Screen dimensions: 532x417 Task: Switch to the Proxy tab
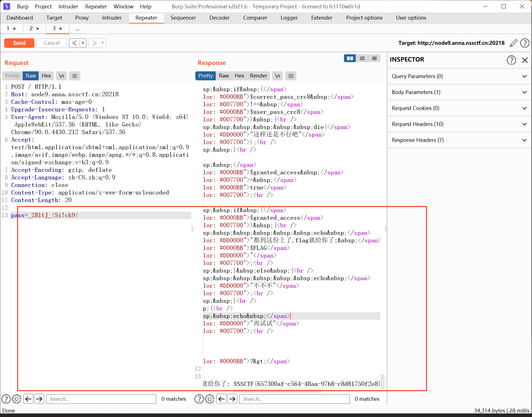point(82,18)
